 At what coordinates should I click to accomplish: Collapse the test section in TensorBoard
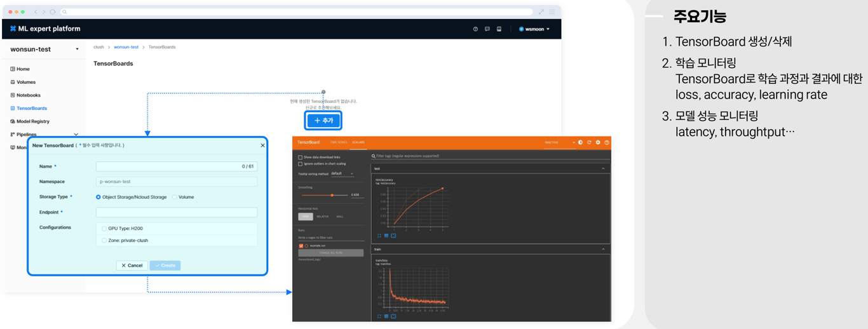(604, 169)
